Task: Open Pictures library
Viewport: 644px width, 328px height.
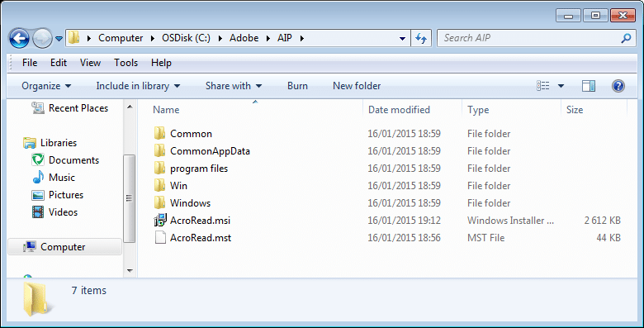Action: pos(66,194)
